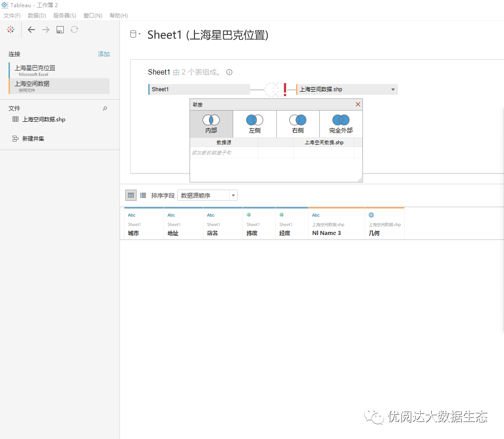Viewport: 504px width, 439px height.
Task: Select the 内部 inner join type
Action: (x=211, y=124)
